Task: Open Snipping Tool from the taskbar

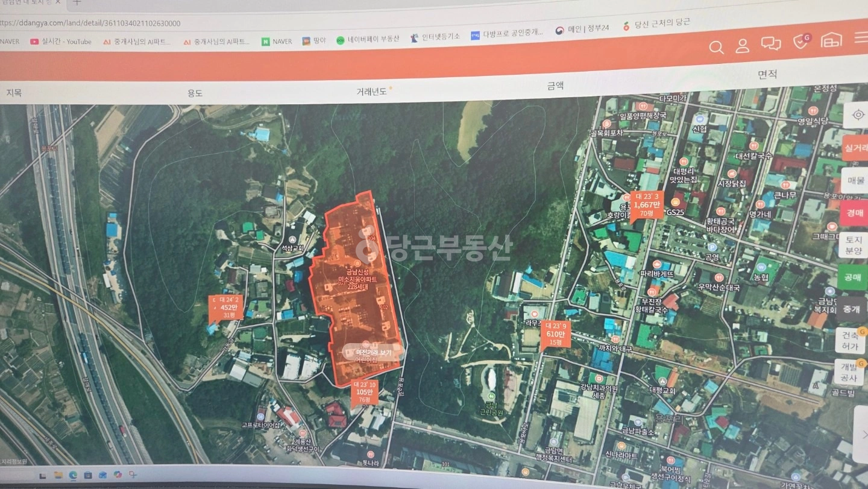Action: pyautogui.click(x=132, y=475)
